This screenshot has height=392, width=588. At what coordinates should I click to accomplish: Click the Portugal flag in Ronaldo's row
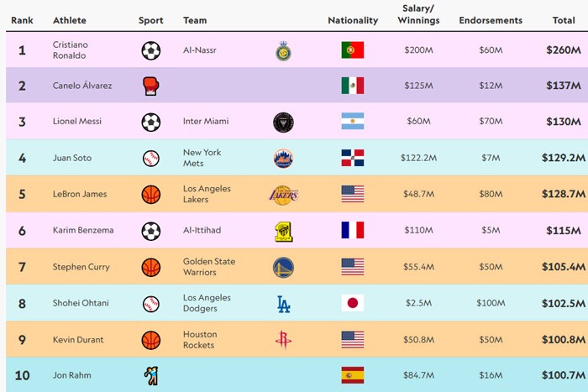tap(352, 50)
